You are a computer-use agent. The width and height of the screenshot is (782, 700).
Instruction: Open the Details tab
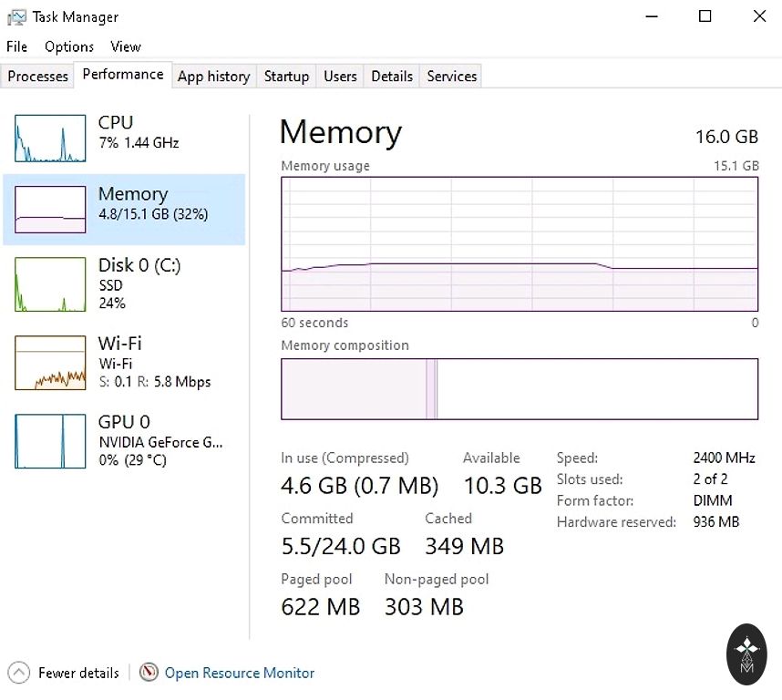[392, 77]
